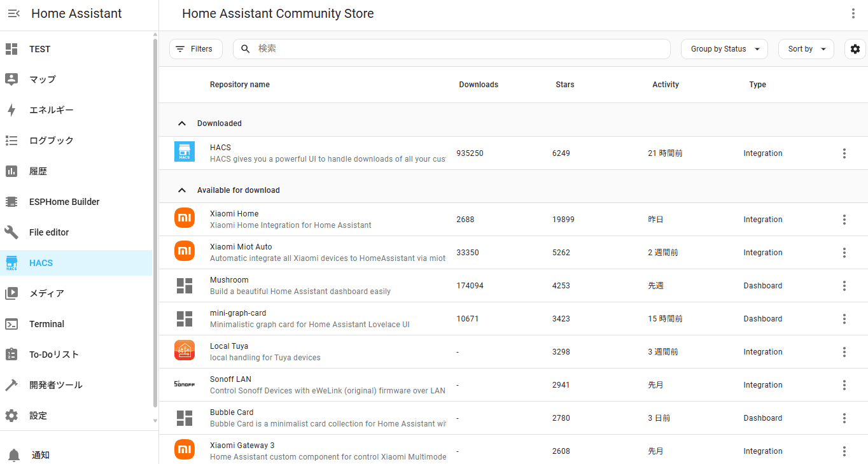The image size is (868, 464).
Task: Click the Mushroom dashboard icon
Action: (185, 286)
